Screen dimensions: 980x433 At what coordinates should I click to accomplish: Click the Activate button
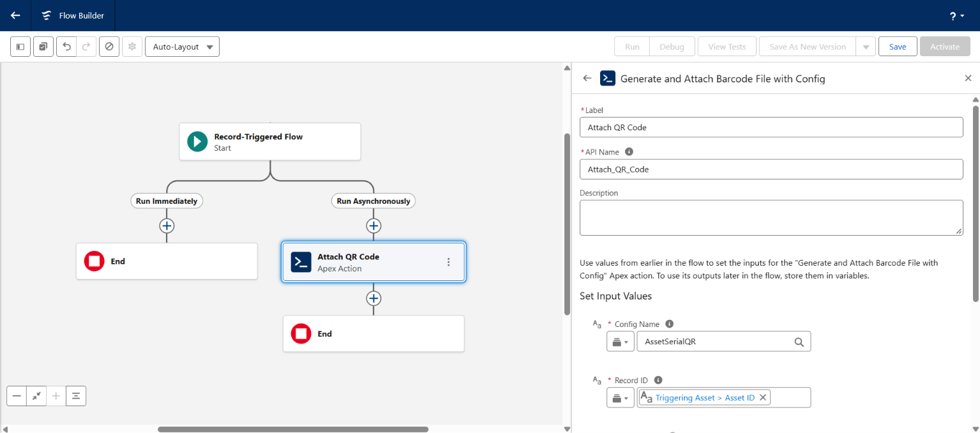pos(945,47)
